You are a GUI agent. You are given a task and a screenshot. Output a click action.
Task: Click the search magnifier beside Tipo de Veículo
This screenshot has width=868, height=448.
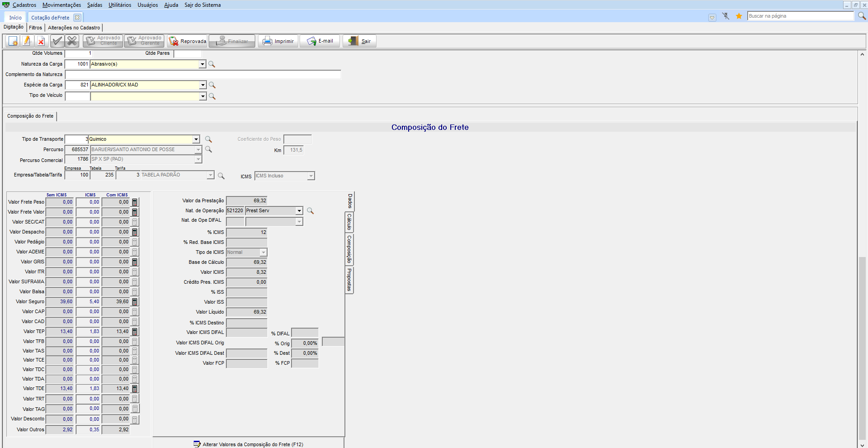[212, 96]
